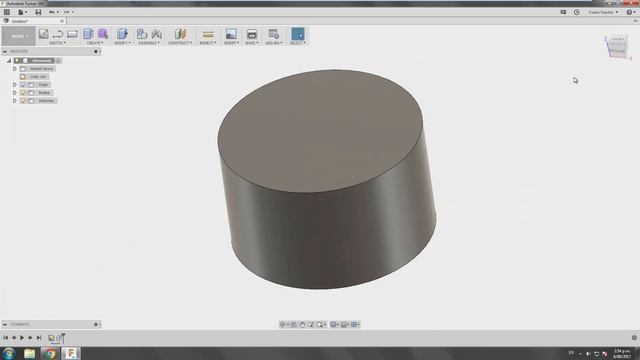Pin the Browser panel
Screen dimensions: 640x360
coord(96,51)
